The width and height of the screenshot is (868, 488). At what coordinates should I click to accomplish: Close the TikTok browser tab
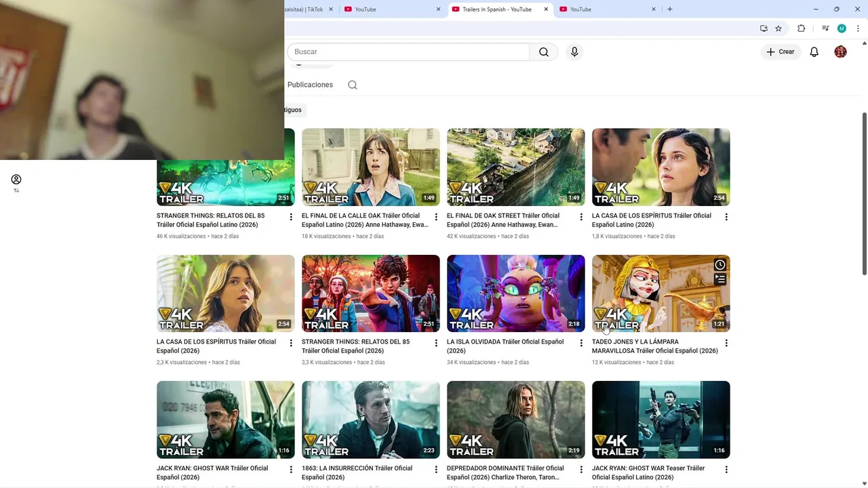pyautogui.click(x=331, y=9)
